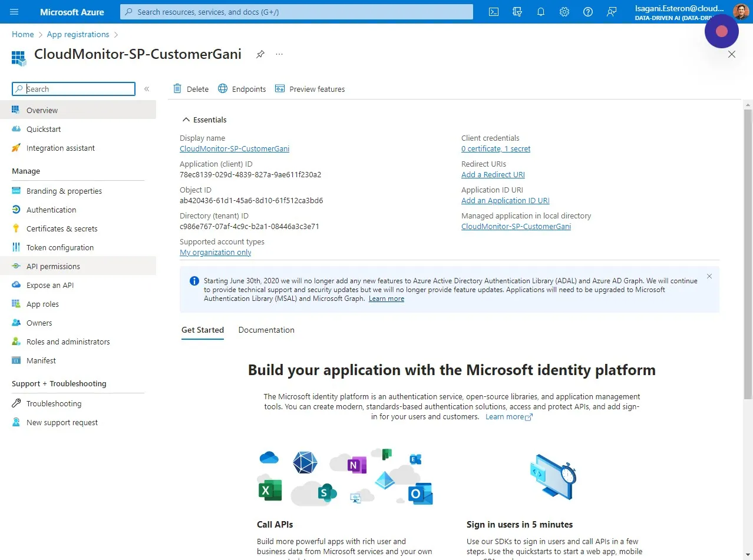Click the Authentication icon in sidebar
The width and height of the screenshot is (753, 560).
[x=16, y=210]
